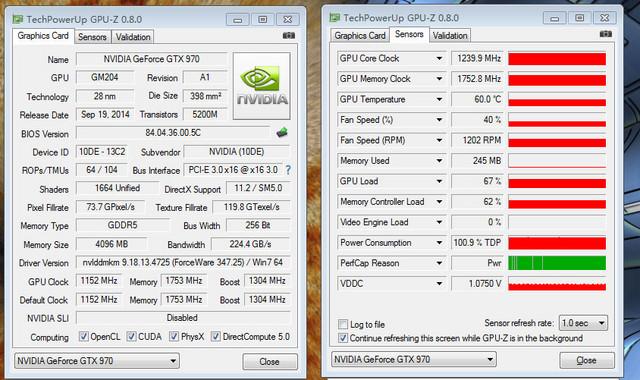Enable the Log to file checkbox
Screen dimensions: 640x380
coord(343,324)
